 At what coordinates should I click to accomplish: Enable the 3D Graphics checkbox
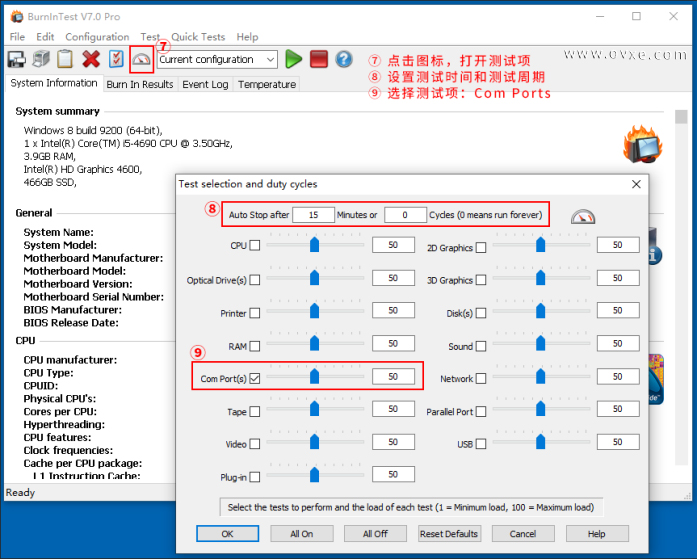pos(481,280)
